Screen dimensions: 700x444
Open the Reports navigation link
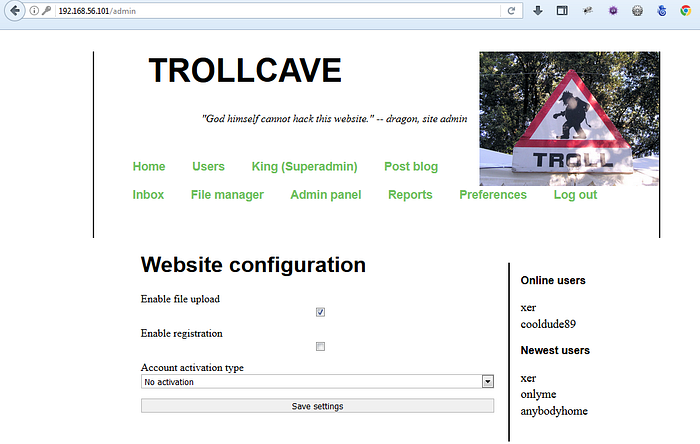point(410,195)
